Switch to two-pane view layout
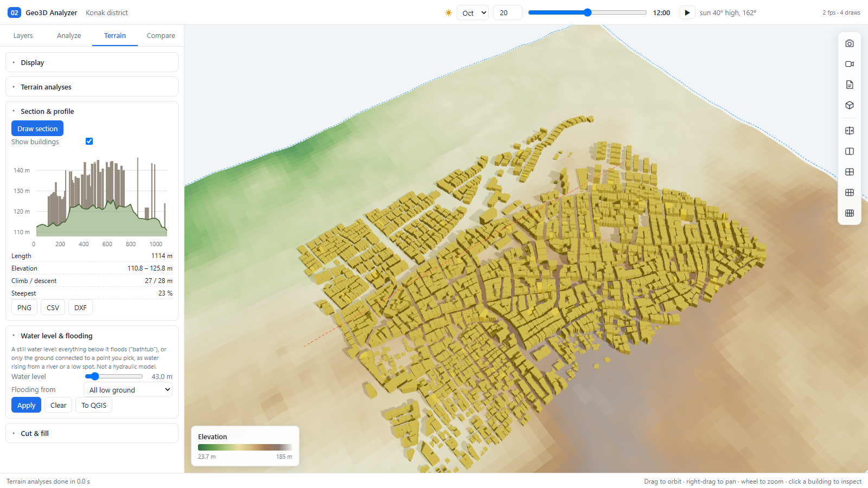868x488 pixels. coord(850,151)
